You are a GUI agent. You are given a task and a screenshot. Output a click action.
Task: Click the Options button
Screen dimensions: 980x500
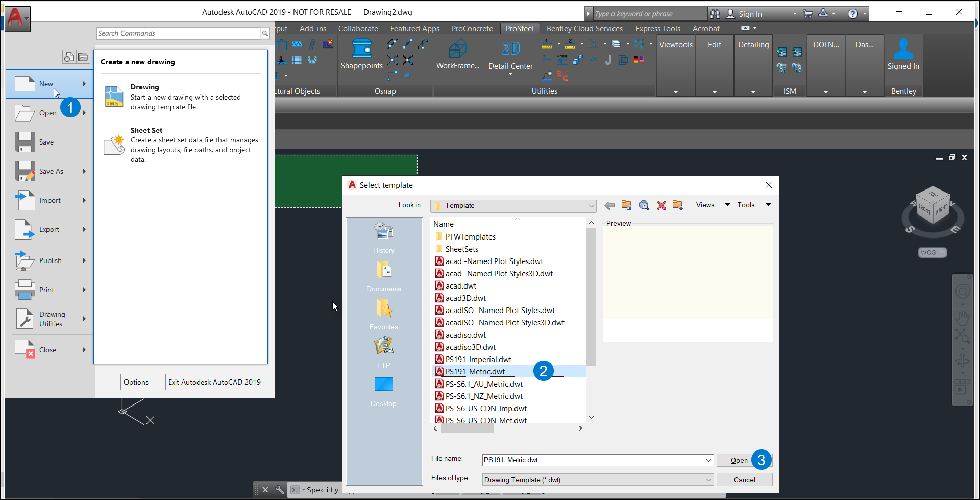click(x=136, y=382)
